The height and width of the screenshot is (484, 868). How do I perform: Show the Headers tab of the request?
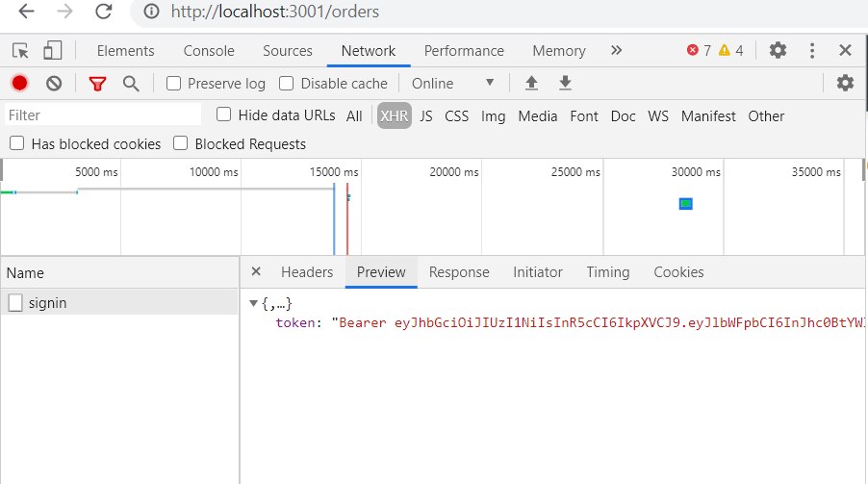click(x=307, y=272)
